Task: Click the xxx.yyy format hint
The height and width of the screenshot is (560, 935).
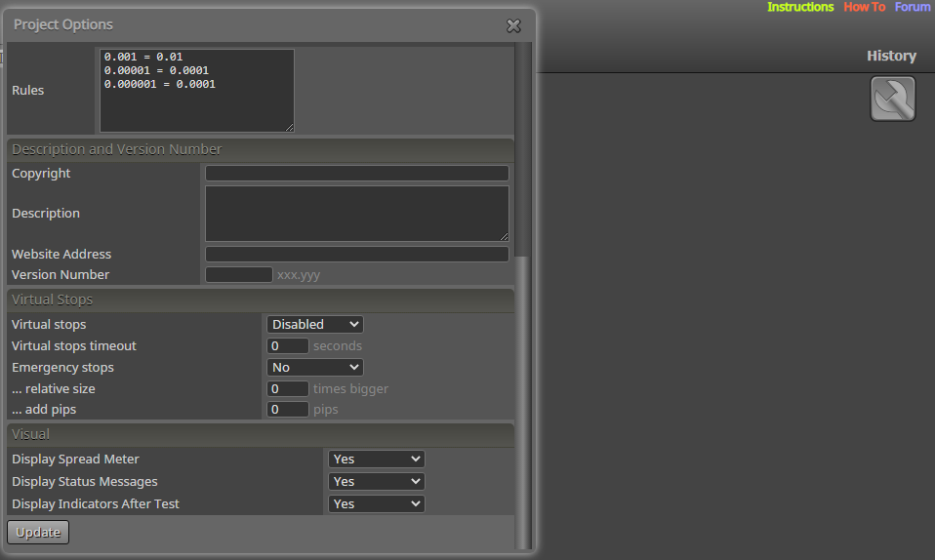Action: pos(299,275)
